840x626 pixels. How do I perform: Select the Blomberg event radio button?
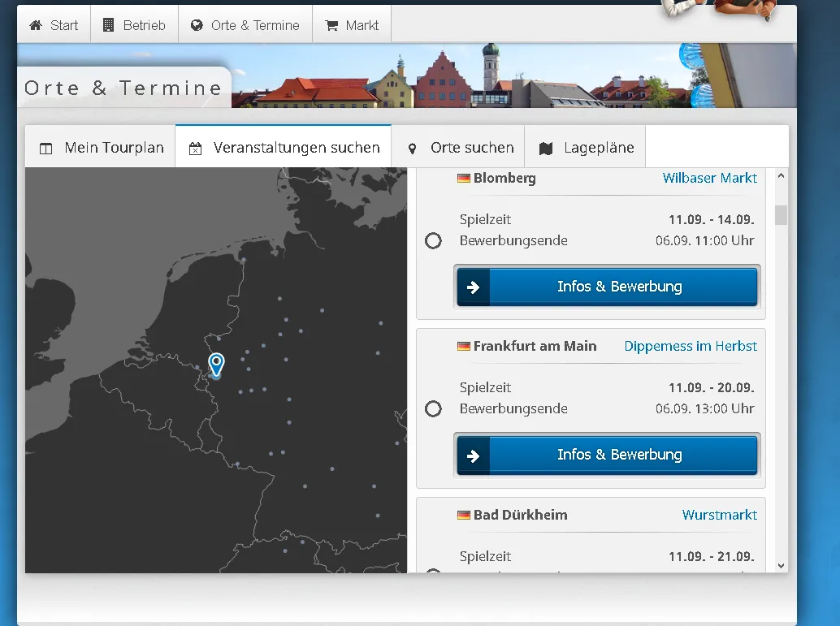(x=433, y=240)
